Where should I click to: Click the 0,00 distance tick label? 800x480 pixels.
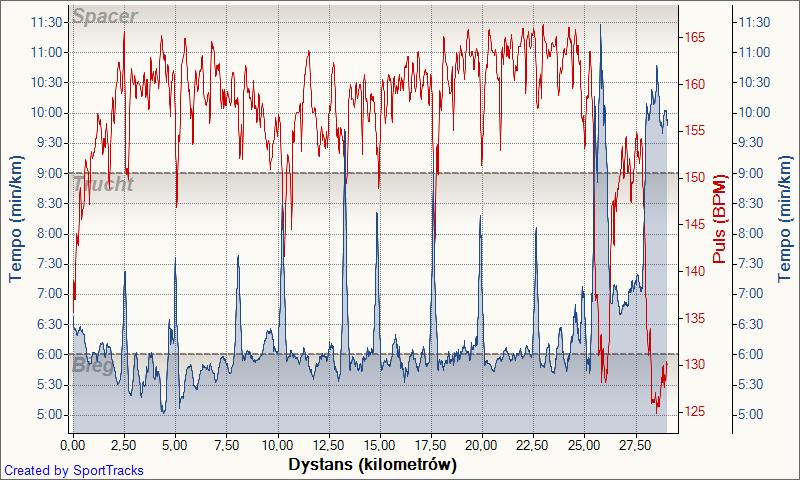pyautogui.click(x=73, y=443)
